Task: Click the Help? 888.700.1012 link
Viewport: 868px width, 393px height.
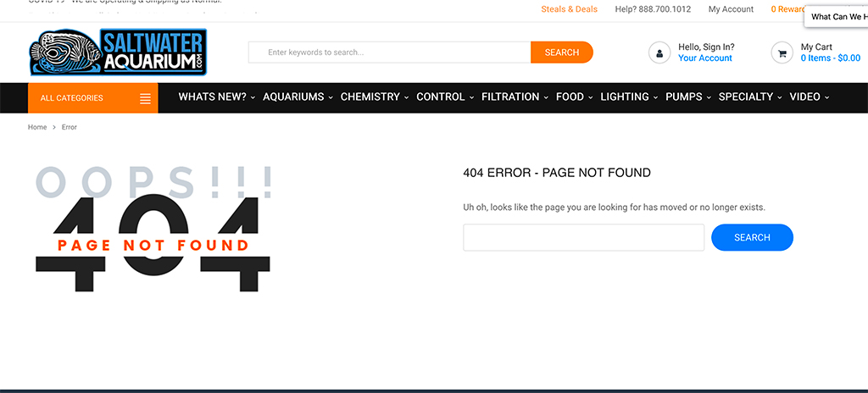Action: 653,9
